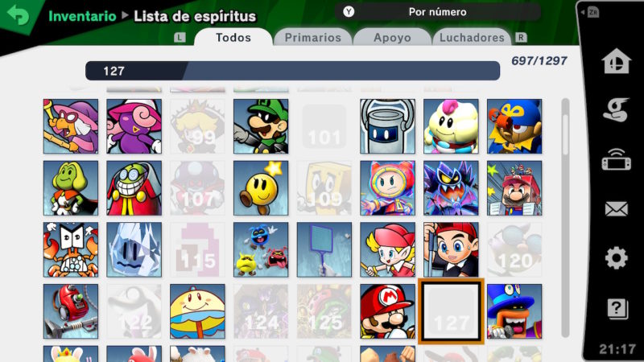Open the gear options icon
Viewport: 644px width, 362px height.
616,258
